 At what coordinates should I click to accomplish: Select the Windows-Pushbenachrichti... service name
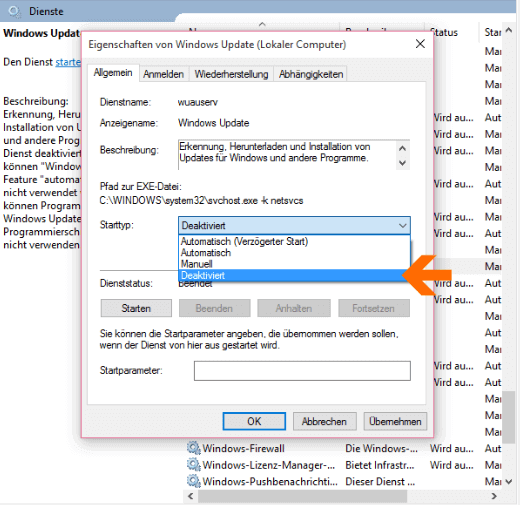click(270, 482)
